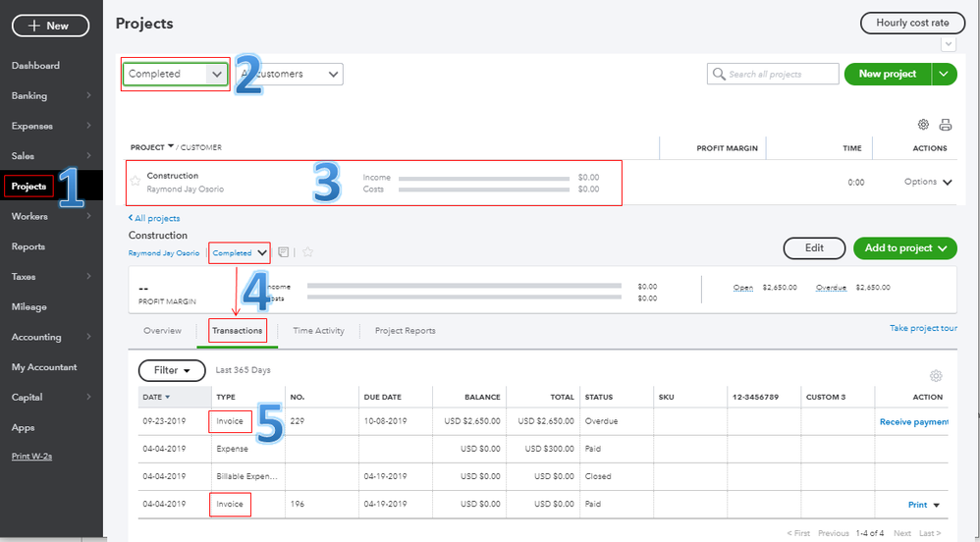Open the Raymond Jay Osorio customer link
The height and width of the screenshot is (542, 980).
tap(164, 253)
